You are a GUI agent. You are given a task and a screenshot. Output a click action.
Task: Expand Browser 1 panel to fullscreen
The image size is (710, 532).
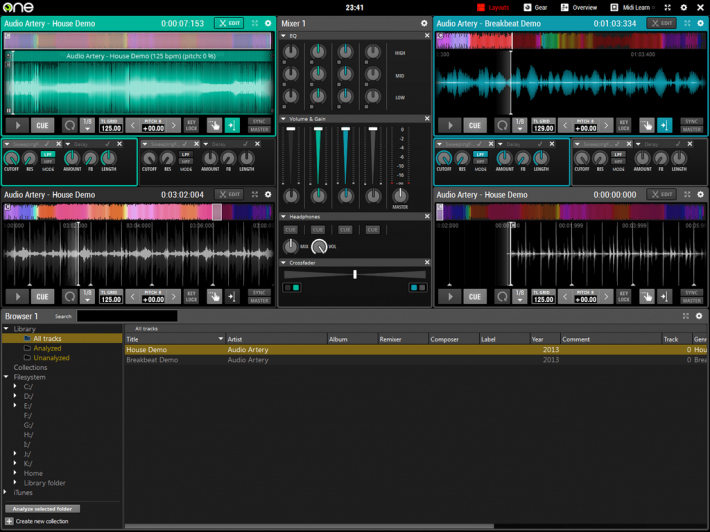coord(686,316)
